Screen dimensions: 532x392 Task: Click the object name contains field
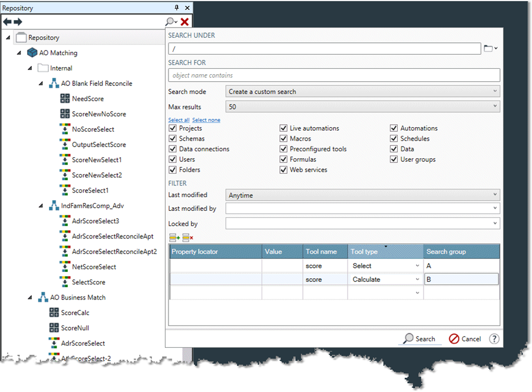coord(333,75)
